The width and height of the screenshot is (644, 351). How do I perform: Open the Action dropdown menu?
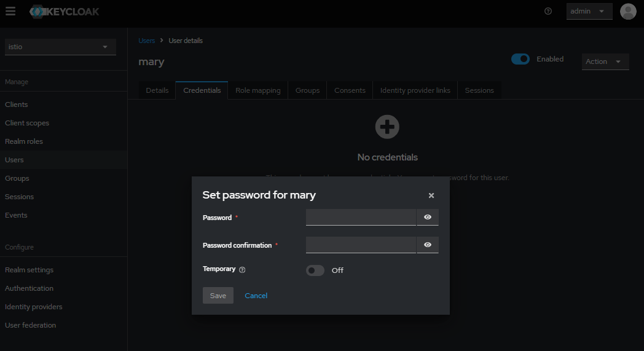605,61
